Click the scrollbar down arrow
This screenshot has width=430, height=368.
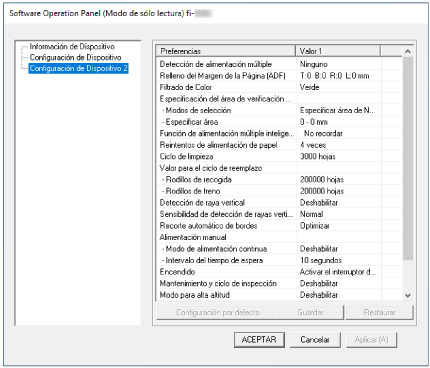pyautogui.click(x=407, y=295)
